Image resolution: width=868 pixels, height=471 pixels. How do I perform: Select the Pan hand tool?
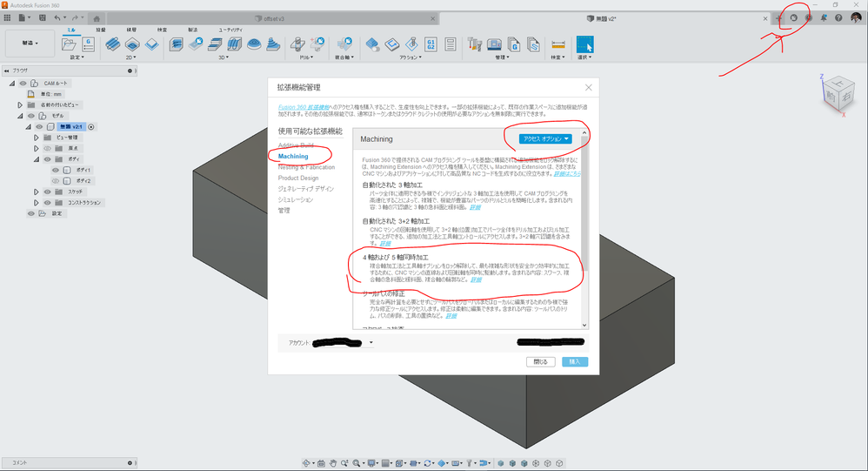click(333, 463)
